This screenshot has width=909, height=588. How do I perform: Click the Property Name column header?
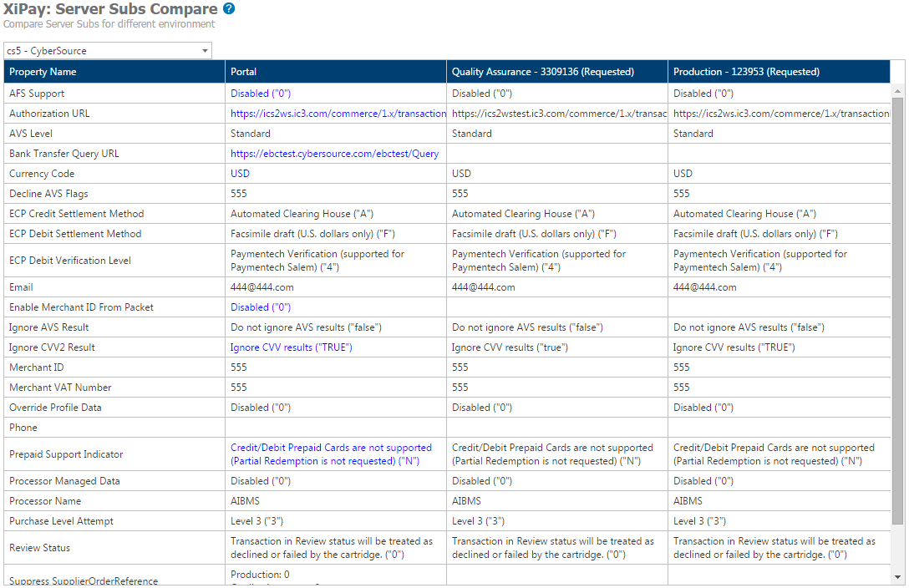(43, 72)
